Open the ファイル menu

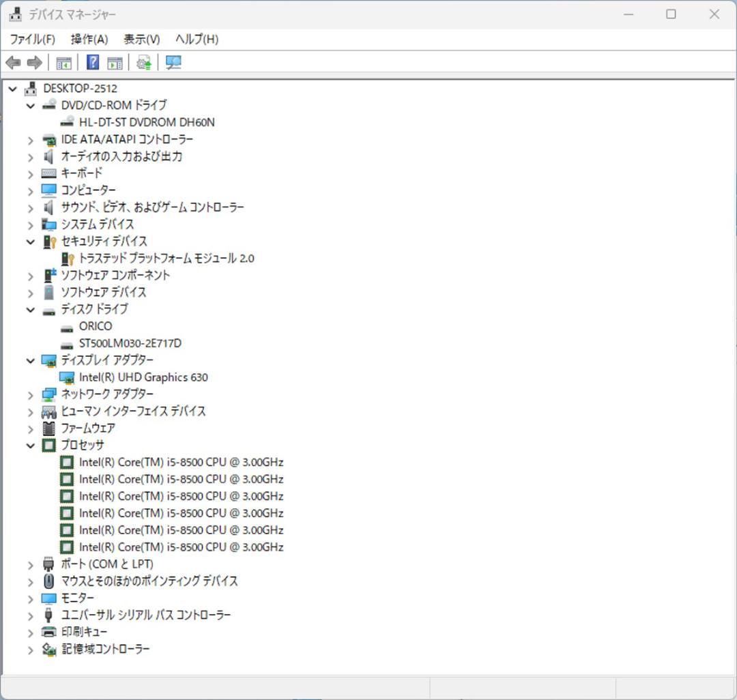tap(33, 39)
